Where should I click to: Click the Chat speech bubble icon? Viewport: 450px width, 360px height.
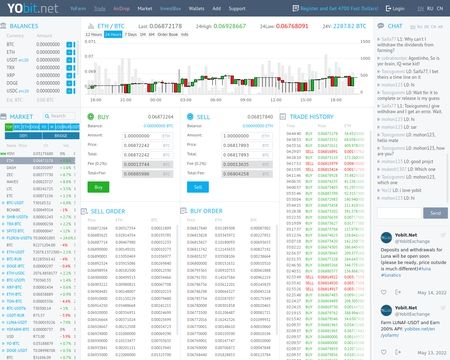(x=381, y=26)
